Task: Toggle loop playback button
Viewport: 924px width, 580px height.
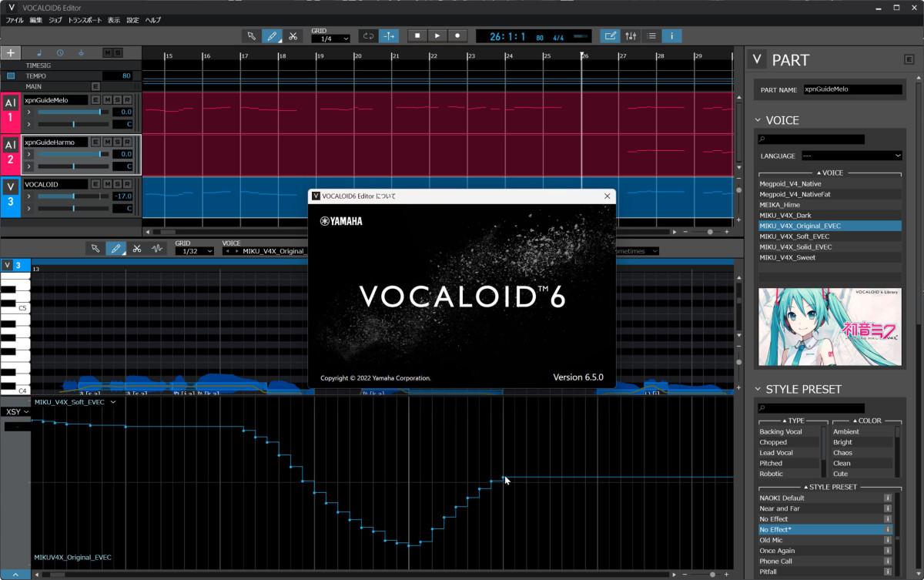Action: click(x=369, y=35)
